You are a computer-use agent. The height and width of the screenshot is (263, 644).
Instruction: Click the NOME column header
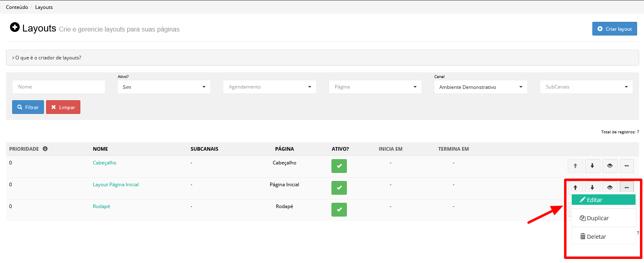tap(101, 149)
